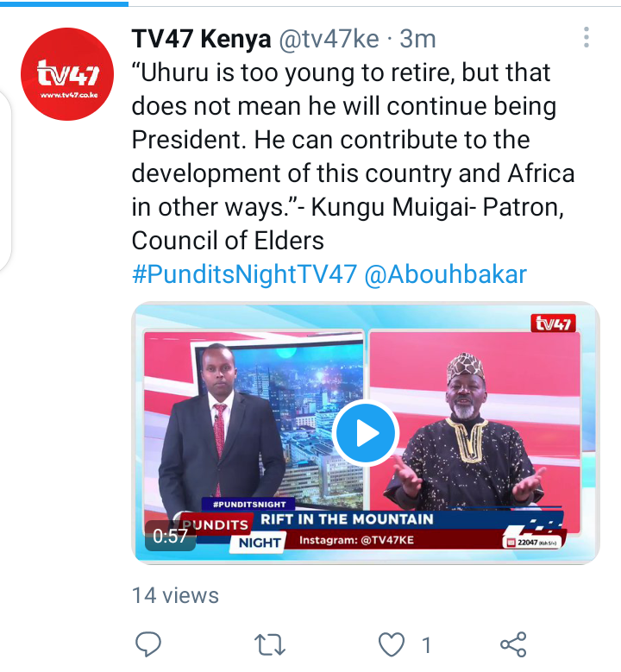Tap the blue progress bar at top

tap(64, 3)
